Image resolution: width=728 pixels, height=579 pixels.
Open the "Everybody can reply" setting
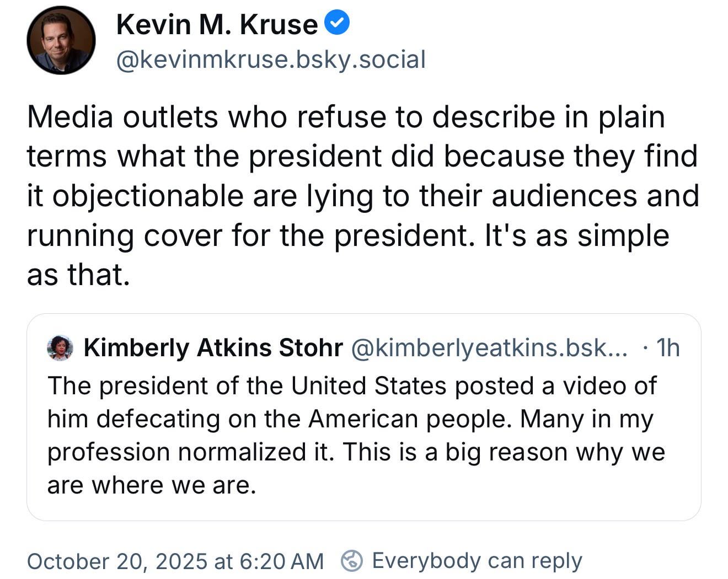pyautogui.click(x=477, y=561)
